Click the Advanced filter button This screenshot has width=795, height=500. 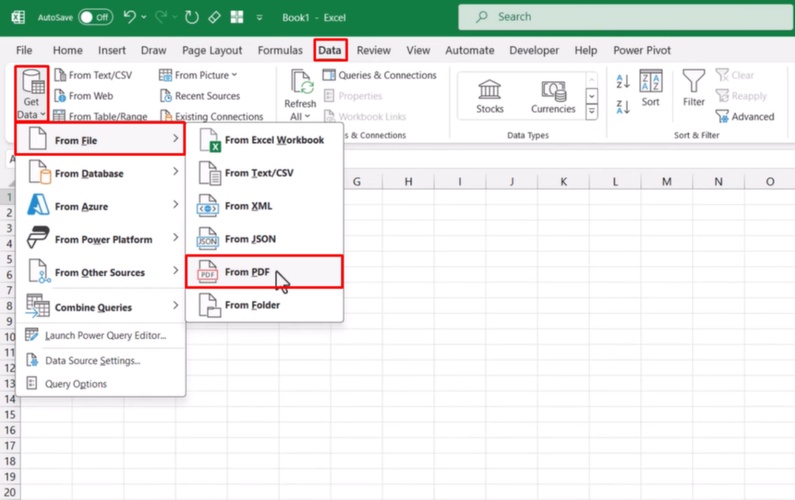click(745, 117)
